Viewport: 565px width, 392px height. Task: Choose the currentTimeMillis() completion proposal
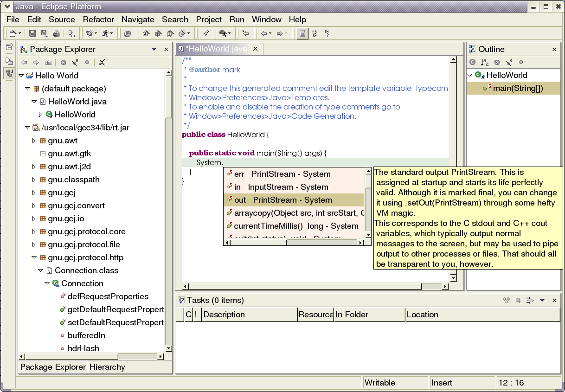pos(294,226)
